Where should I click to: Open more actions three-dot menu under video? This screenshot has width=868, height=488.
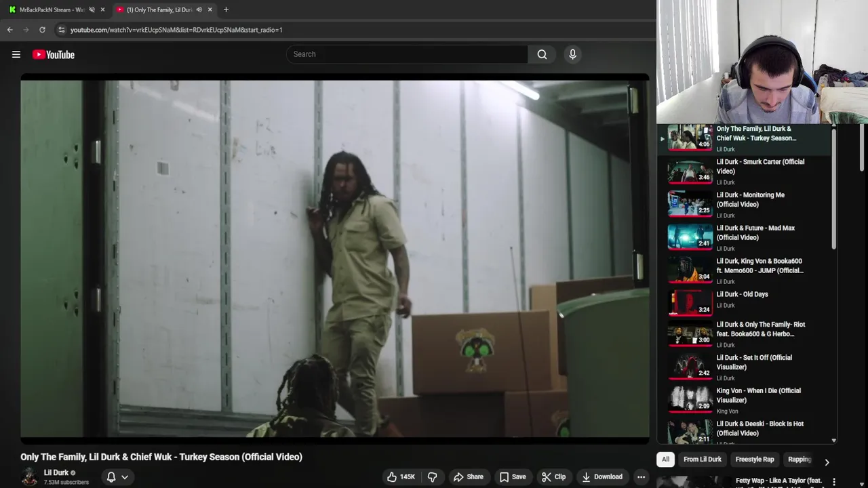tap(641, 476)
